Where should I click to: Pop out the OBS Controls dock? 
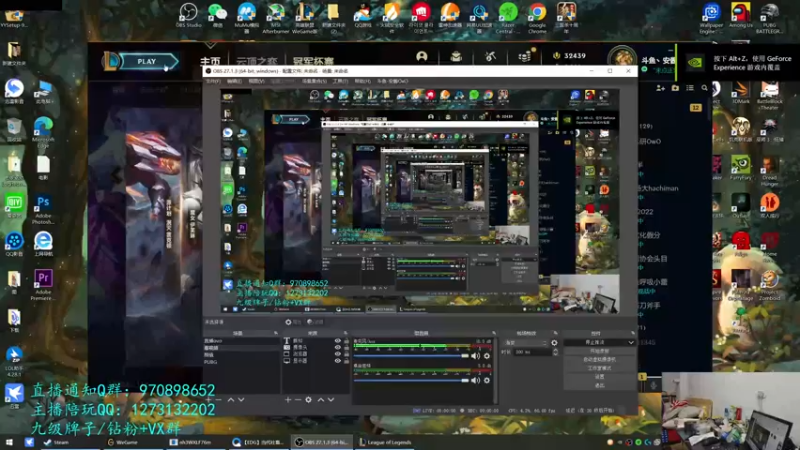632,333
